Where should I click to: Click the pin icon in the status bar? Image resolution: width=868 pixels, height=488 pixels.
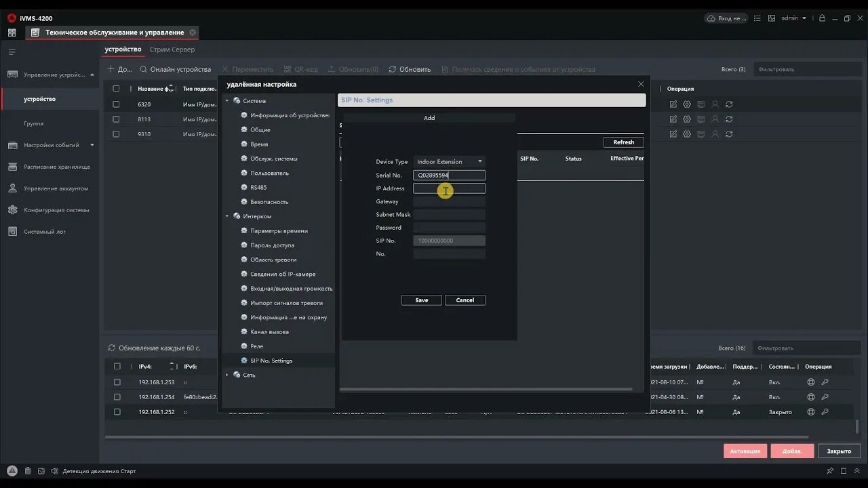coord(830,471)
